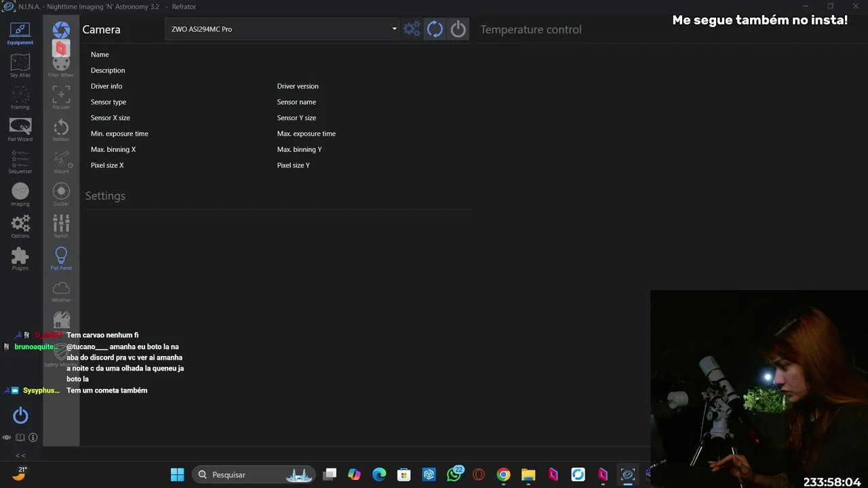Open File Explorer from the taskbar
This screenshot has width=868, height=488.
(528, 474)
